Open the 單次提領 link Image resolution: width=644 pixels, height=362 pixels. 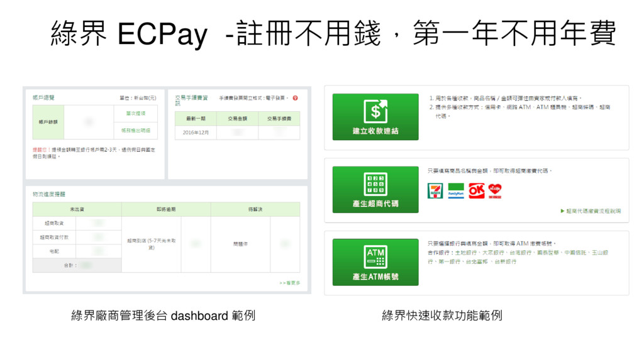pos(136,113)
